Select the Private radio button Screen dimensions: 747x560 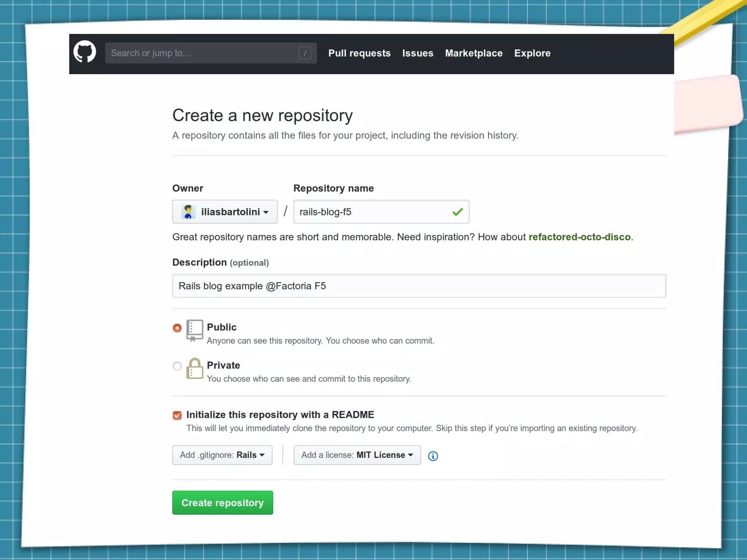pyautogui.click(x=177, y=366)
